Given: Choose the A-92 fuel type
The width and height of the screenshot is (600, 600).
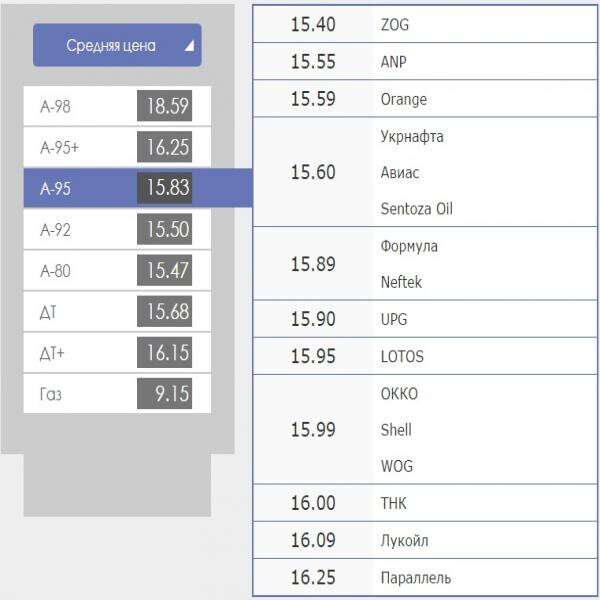Looking at the screenshot, I should [117, 229].
